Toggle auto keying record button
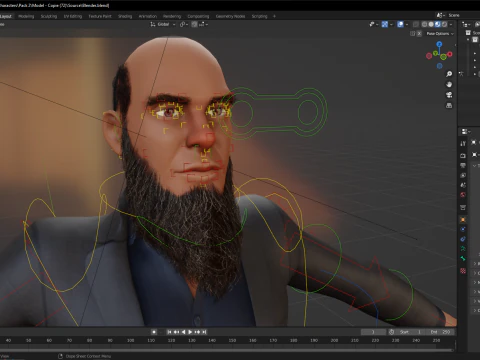480x360 pixels. tap(154, 332)
